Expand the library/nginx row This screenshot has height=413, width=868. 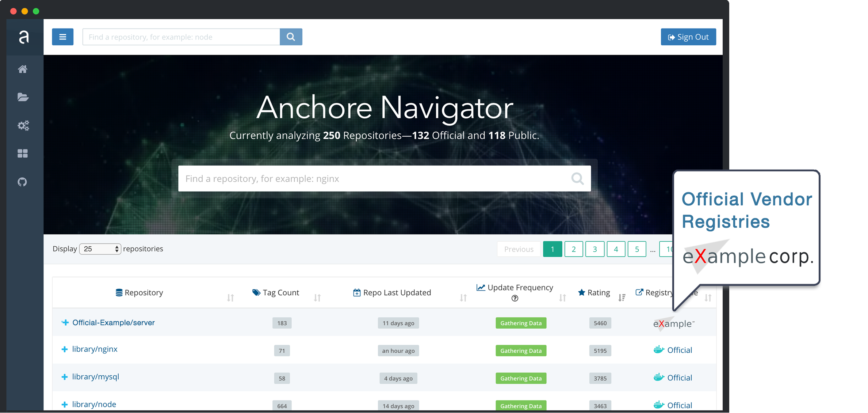[65, 349]
